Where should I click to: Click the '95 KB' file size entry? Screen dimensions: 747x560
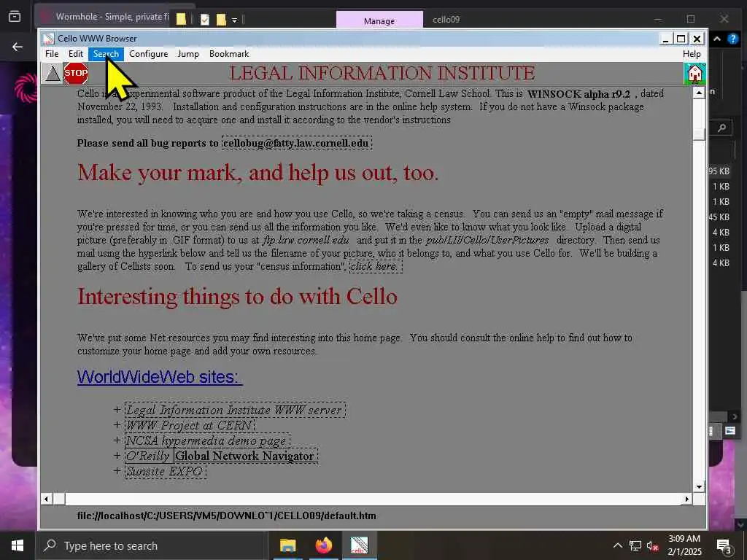point(719,171)
